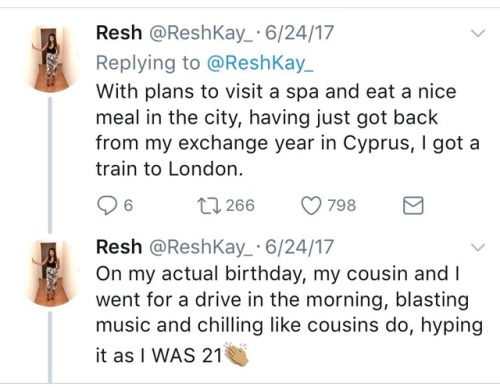Image resolution: width=500 pixels, height=387 pixels.
Task: Open the 266 retweets count
Action: [x=240, y=205]
